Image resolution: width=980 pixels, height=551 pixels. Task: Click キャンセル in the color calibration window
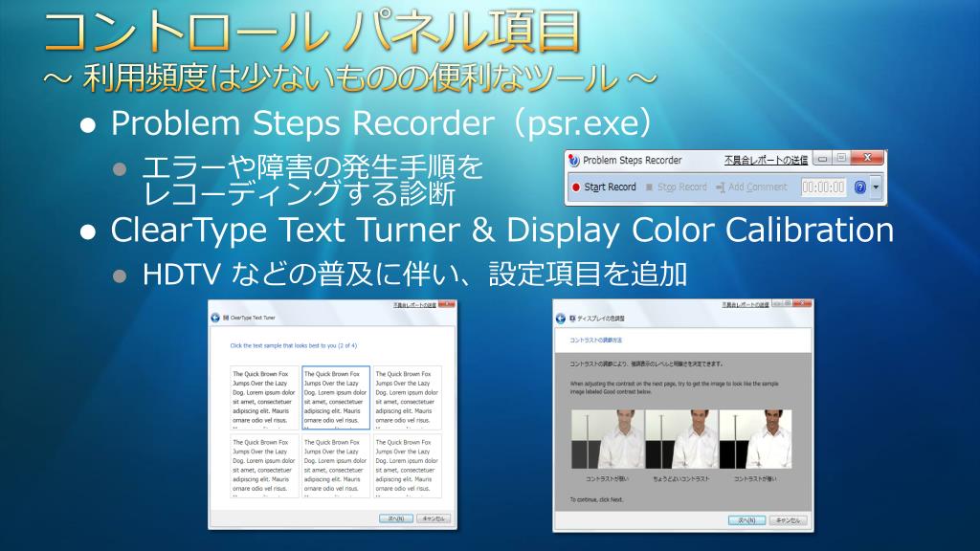pos(789,519)
